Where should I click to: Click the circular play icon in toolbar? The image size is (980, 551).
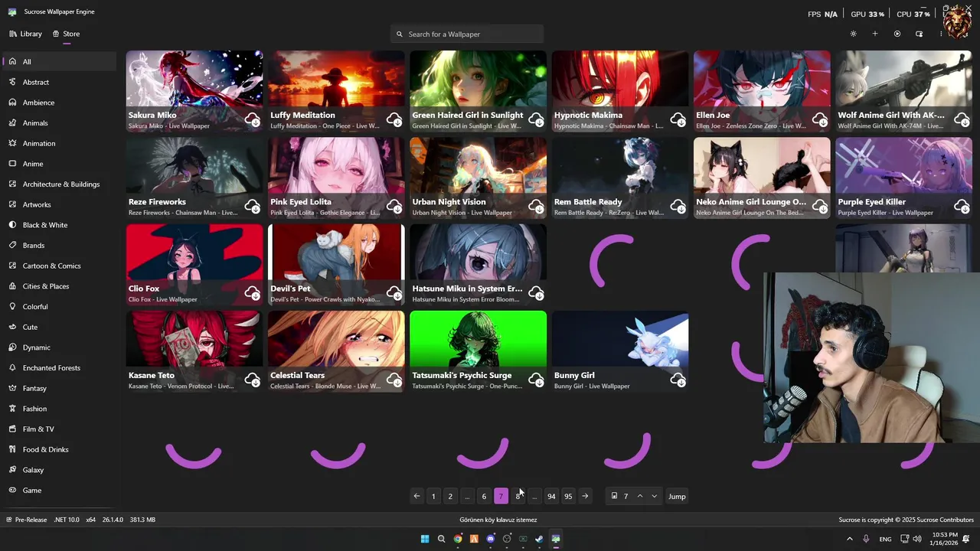(x=897, y=34)
